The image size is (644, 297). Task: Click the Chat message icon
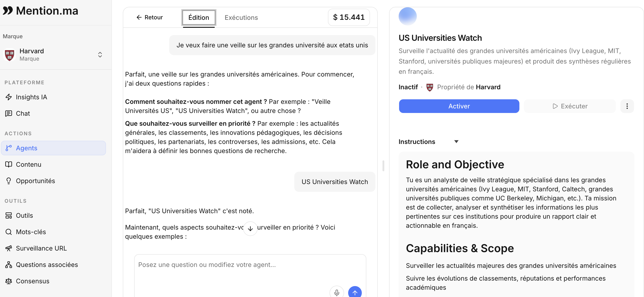pos(8,113)
